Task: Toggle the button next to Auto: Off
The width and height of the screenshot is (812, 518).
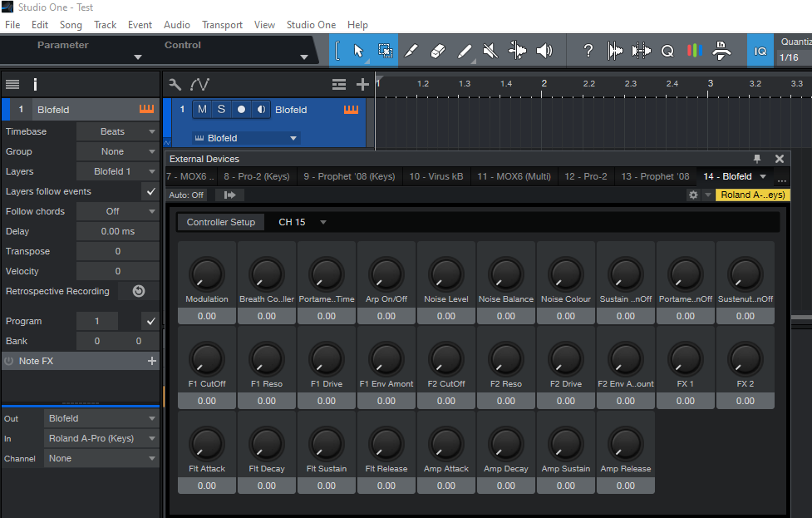Action: click(x=230, y=195)
